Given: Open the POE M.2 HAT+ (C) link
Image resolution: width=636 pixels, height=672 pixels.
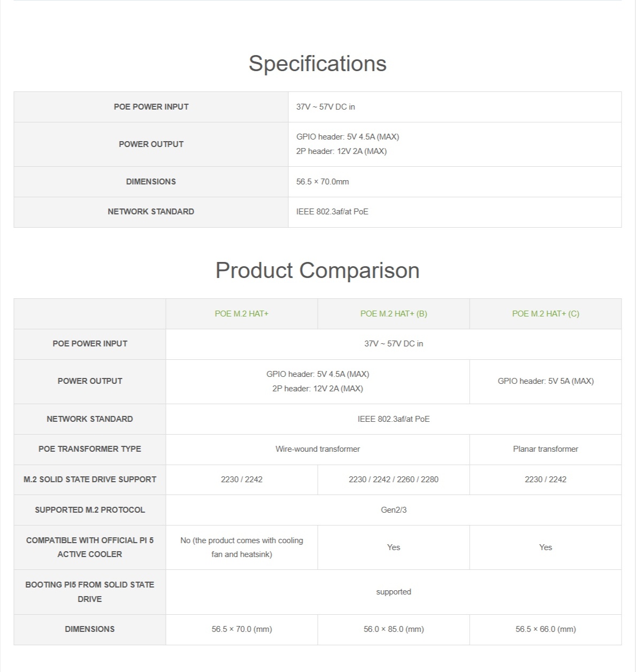Looking at the screenshot, I should (545, 314).
